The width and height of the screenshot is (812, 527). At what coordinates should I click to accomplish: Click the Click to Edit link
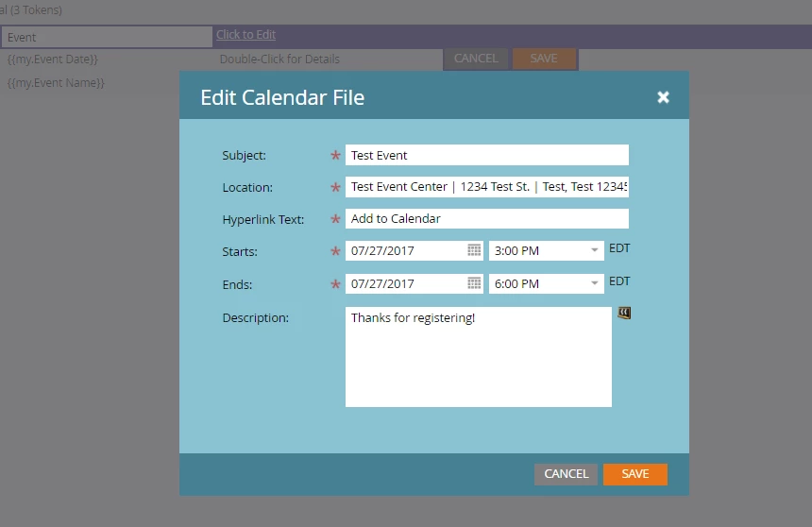click(x=245, y=35)
